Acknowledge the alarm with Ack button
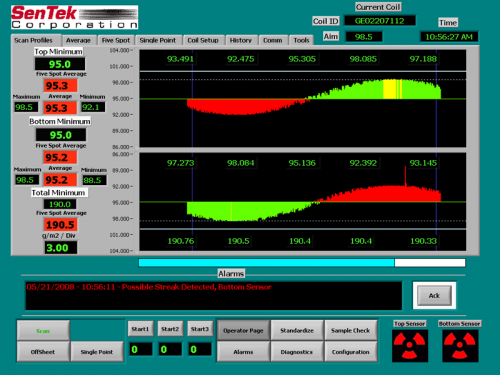This screenshot has width=500, height=375. [x=434, y=295]
